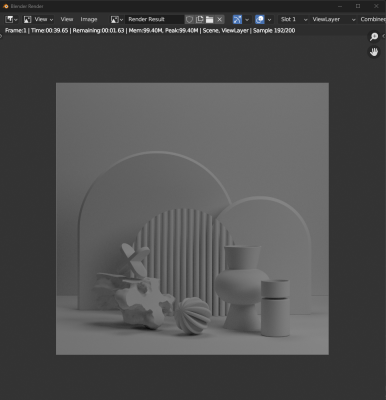Open the View menu

pos(67,19)
